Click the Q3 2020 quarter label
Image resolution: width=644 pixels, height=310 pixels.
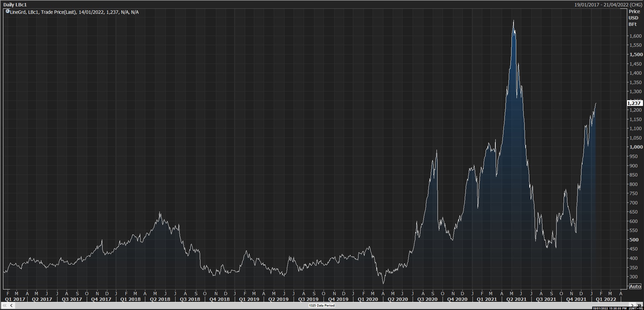(x=427, y=299)
